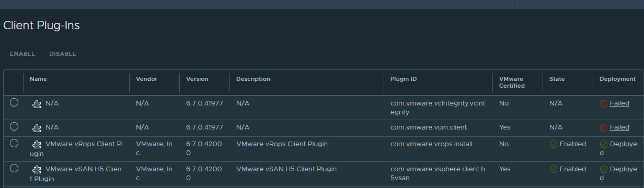The height and width of the screenshot is (188, 644).
Task: Click plugin puzzle icon in vcIntegrity row
Action: click(37, 104)
